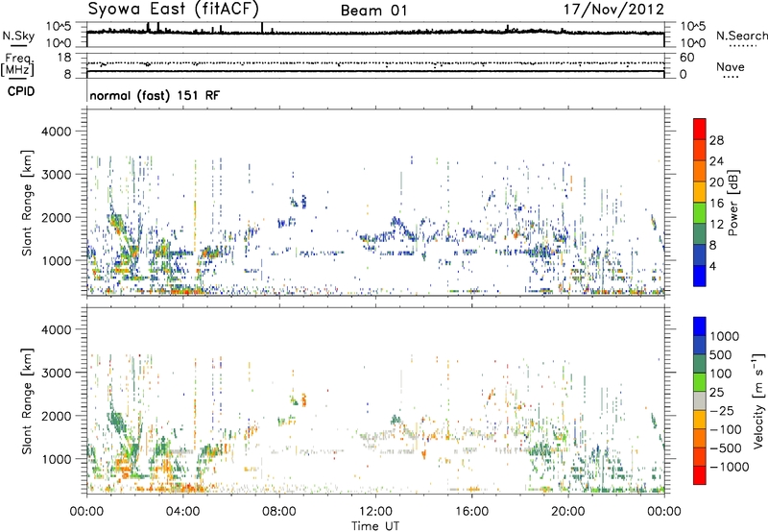
Task: Click the '16:00' time tick label
Action: click(471, 512)
